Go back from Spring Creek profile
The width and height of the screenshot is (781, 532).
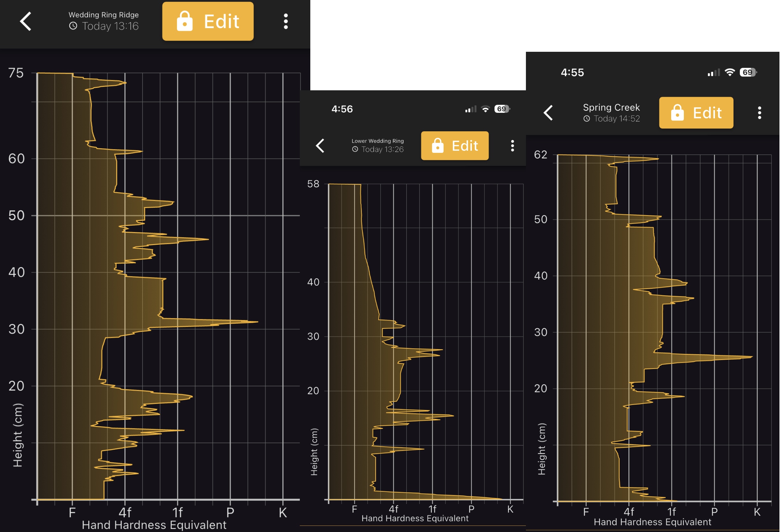coord(548,113)
